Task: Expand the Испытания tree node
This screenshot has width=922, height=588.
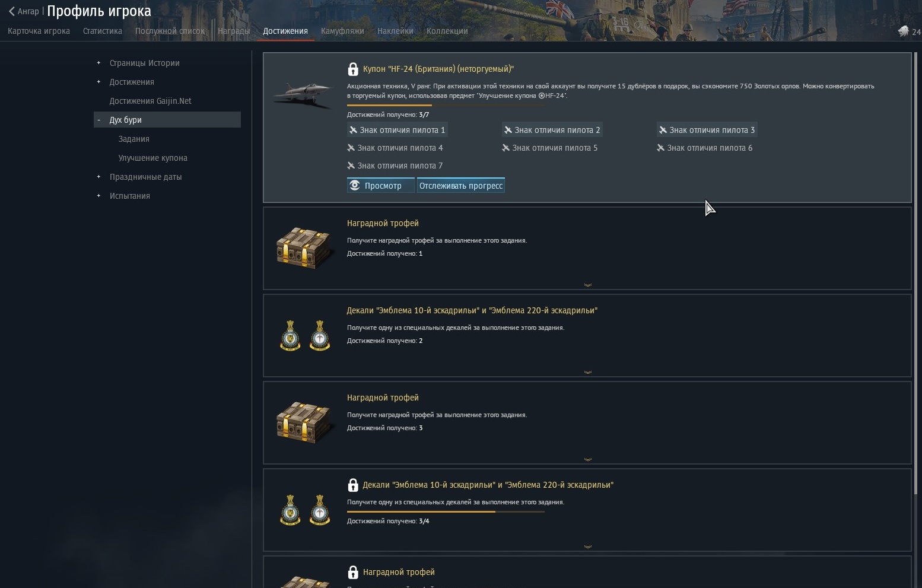Action: coord(98,196)
